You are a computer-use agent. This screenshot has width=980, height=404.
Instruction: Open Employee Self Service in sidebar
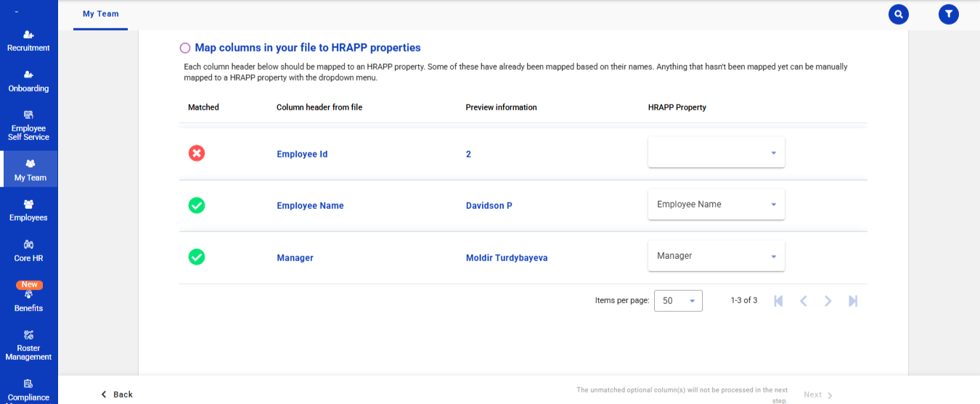click(28, 126)
